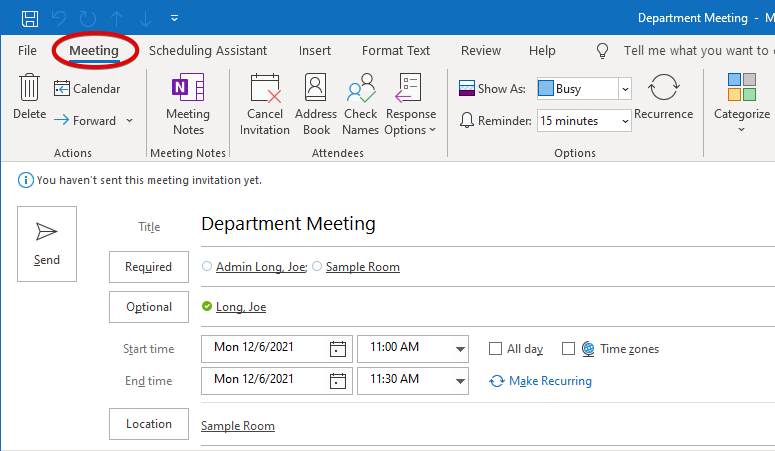Tick the Time zones checkbox
Viewport: 775px width, 451px height.
[x=568, y=349]
